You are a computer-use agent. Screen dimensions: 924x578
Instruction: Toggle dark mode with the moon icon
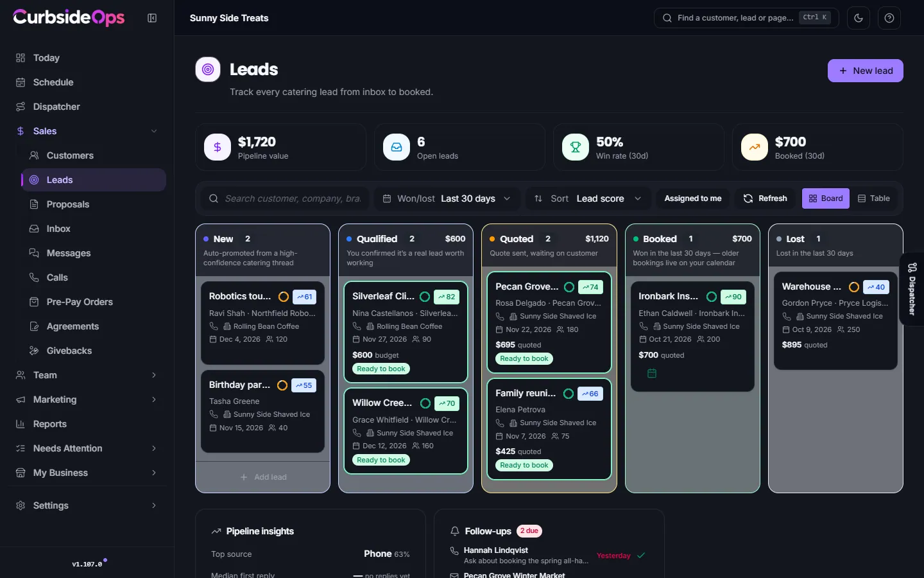pos(859,18)
